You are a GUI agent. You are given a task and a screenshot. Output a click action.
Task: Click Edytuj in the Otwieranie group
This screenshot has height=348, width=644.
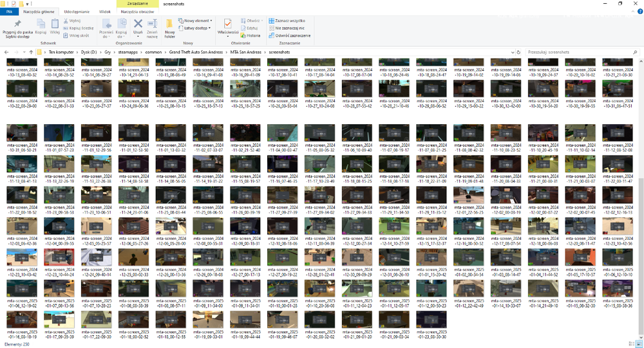(249, 28)
